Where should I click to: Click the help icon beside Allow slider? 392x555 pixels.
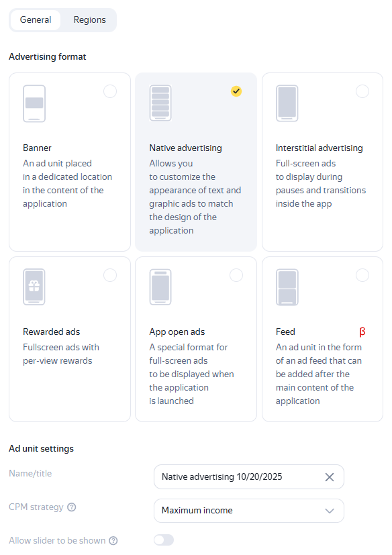[113, 540]
